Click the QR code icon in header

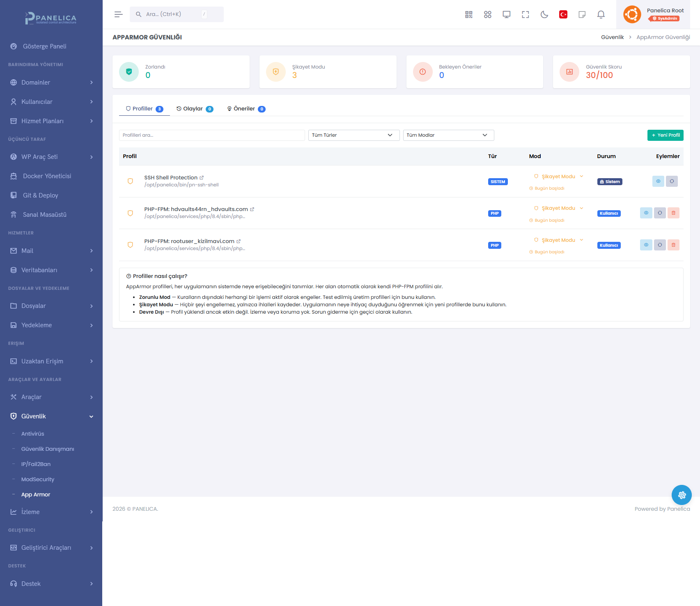click(x=468, y=15)
